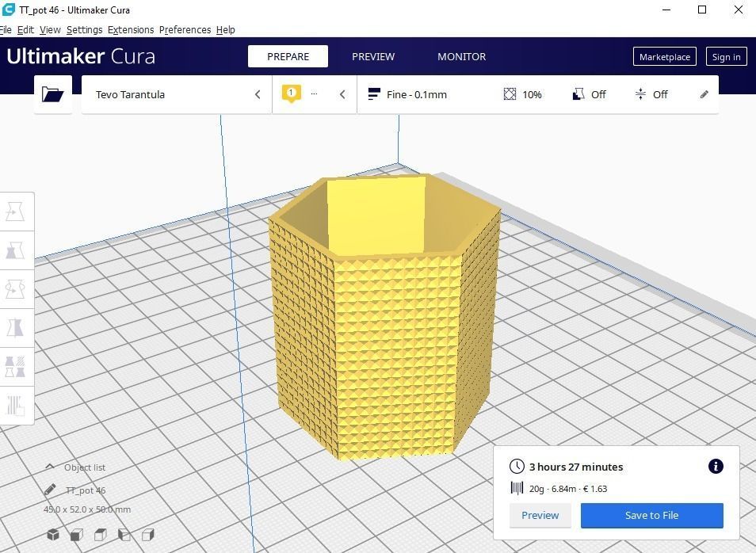The height and width of the screenshot is (553, 756).
Task: Switch to the PREVIEW stage tab
Action: coord(373,56)
